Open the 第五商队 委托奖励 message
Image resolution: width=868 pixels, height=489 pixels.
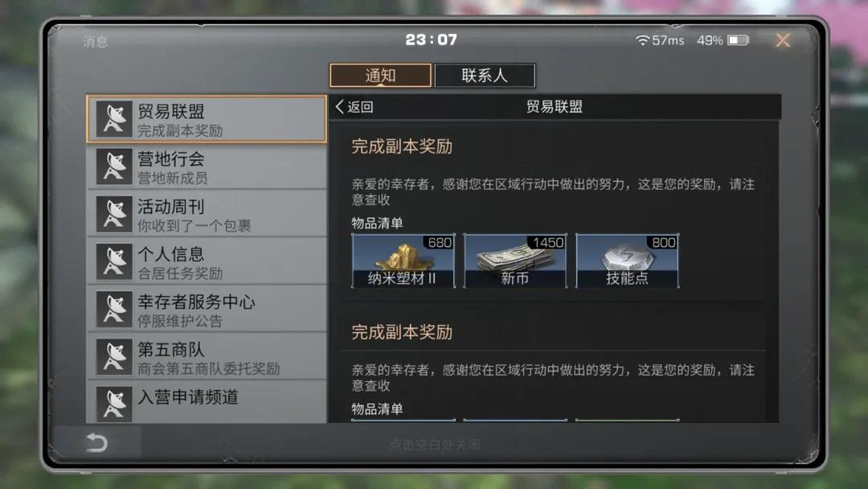[x=207, y=357]
